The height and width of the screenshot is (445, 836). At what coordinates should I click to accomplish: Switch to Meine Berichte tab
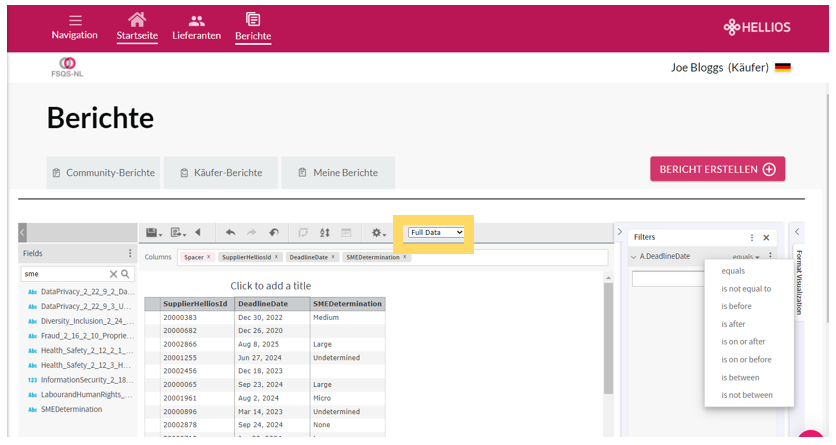[338, 173]
